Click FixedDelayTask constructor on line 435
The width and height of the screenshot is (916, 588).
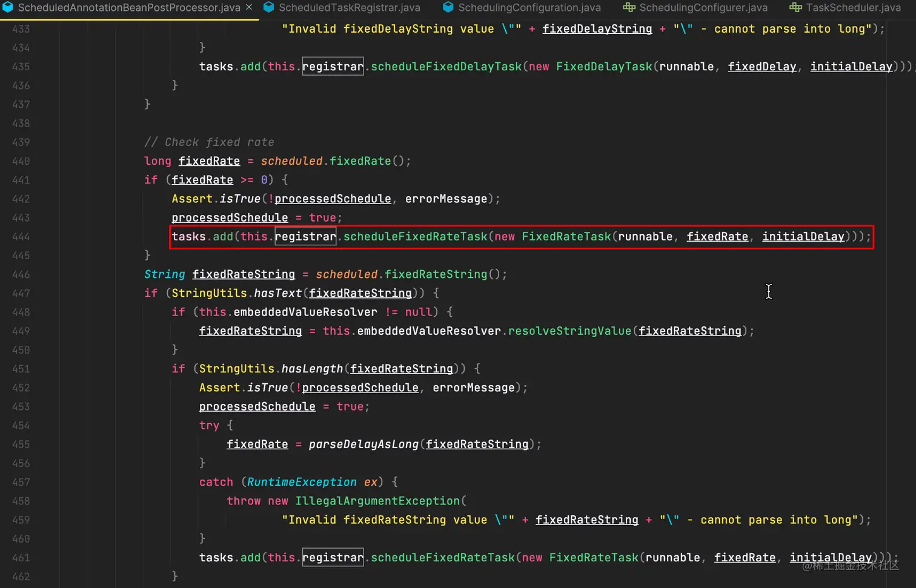pyautogui.click(x=604, y=67)
